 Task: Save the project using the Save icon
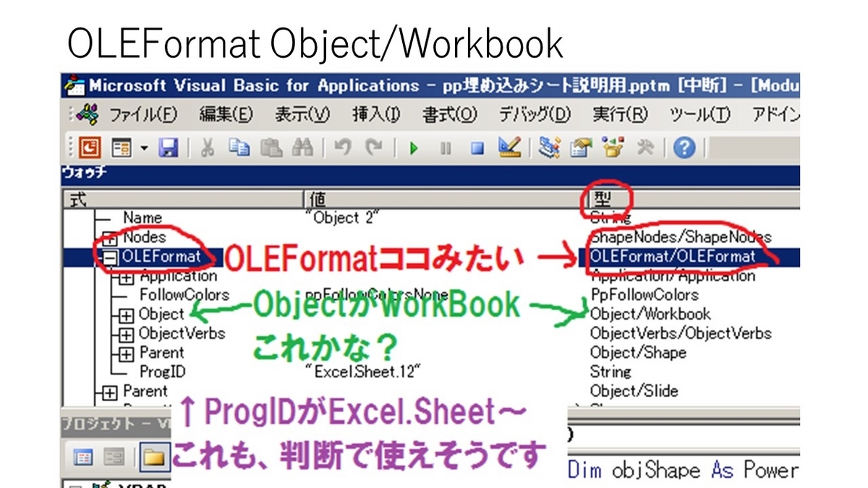168,149
